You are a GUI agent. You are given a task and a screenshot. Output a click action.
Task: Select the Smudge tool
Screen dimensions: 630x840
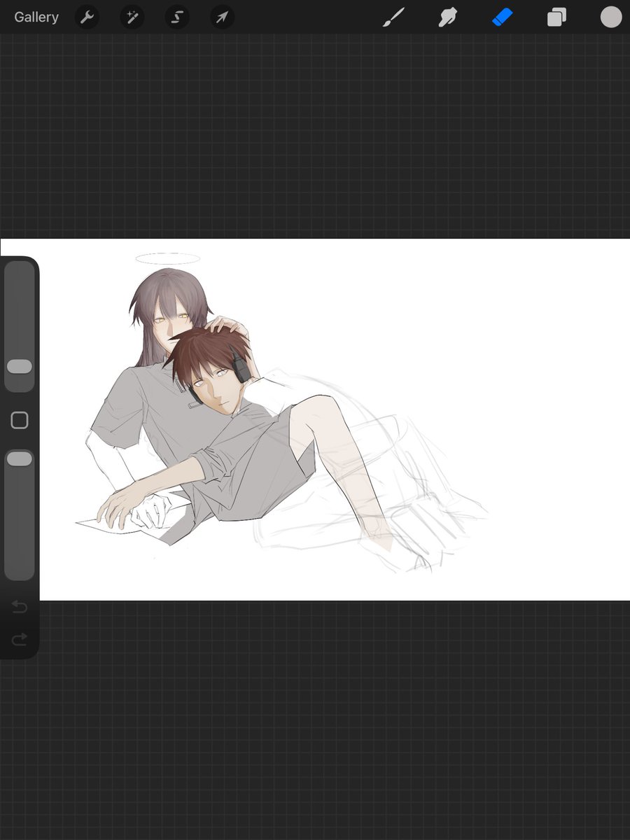[x=448, y=17]
